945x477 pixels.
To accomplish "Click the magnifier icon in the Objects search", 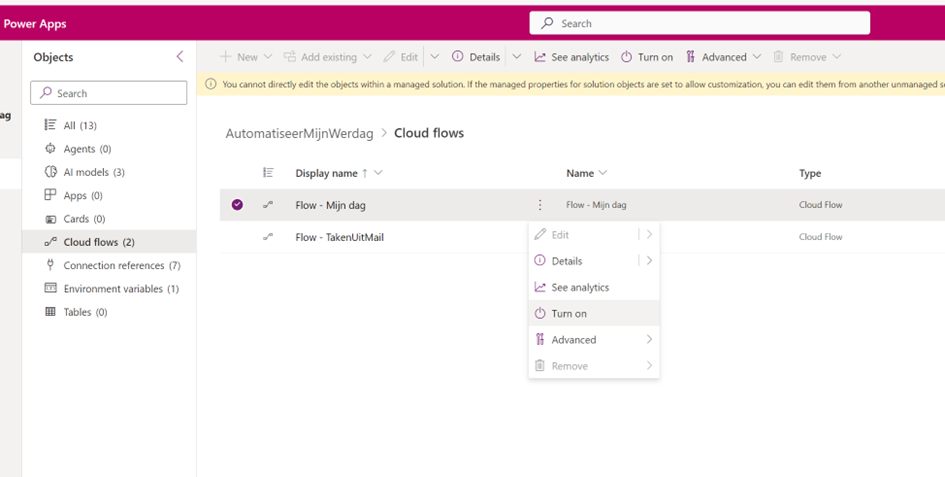I will (x=46, y=93).
